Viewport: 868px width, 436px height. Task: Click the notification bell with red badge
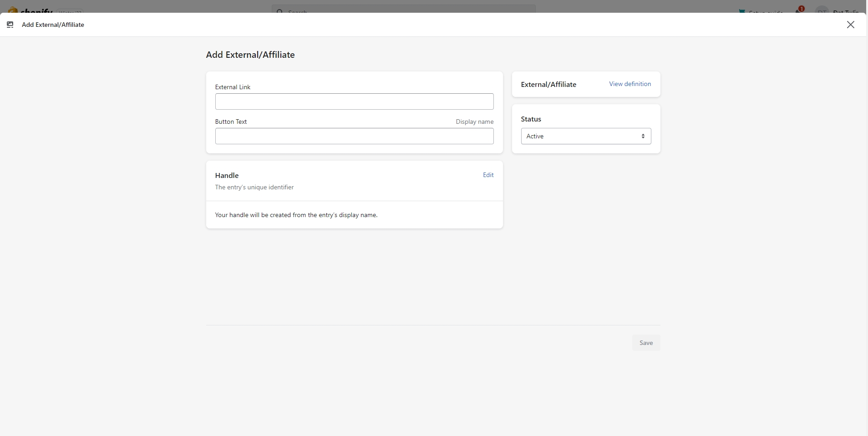click(x=799, y=10)
